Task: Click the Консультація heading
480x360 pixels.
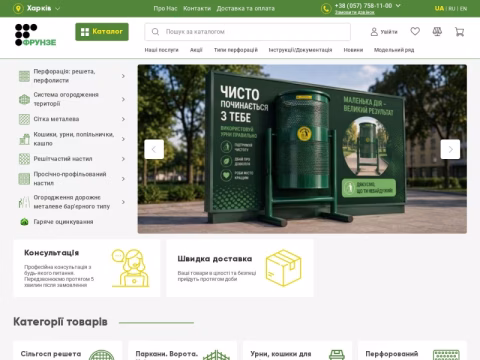Action: [x=52, y=253]
